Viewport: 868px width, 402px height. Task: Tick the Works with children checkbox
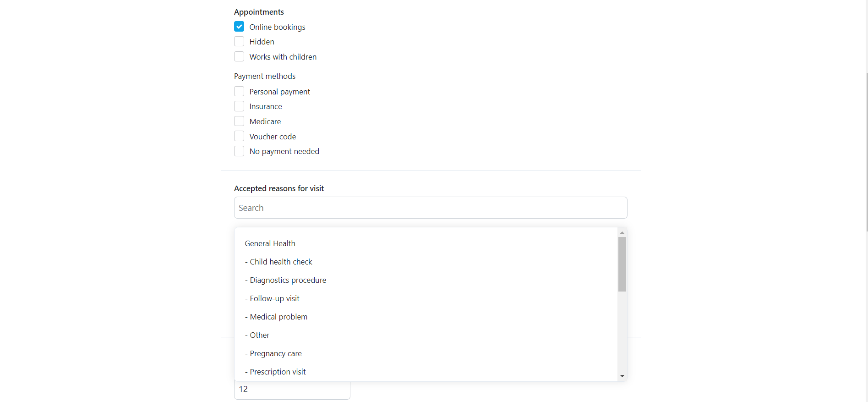(239, 57)
